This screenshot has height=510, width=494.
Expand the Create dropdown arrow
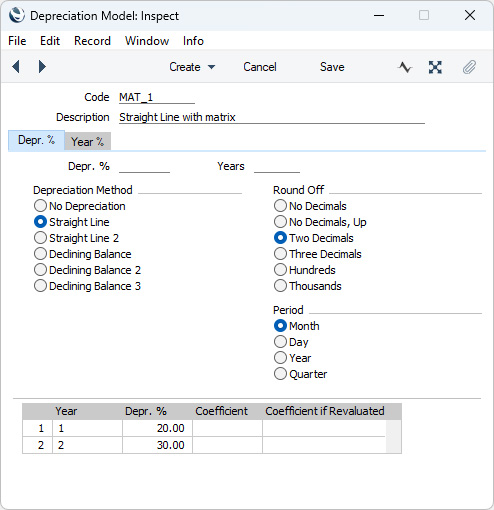(211, 67)
